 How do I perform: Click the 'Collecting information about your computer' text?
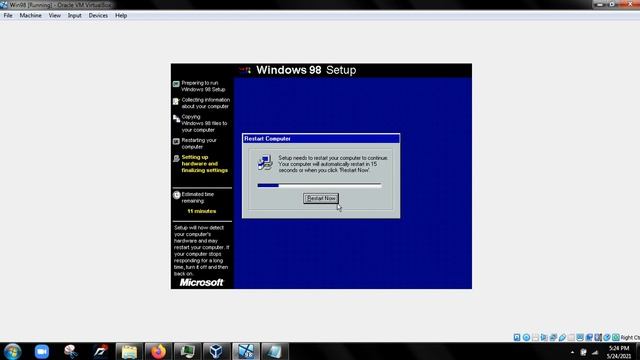click(x=205, y=103)
